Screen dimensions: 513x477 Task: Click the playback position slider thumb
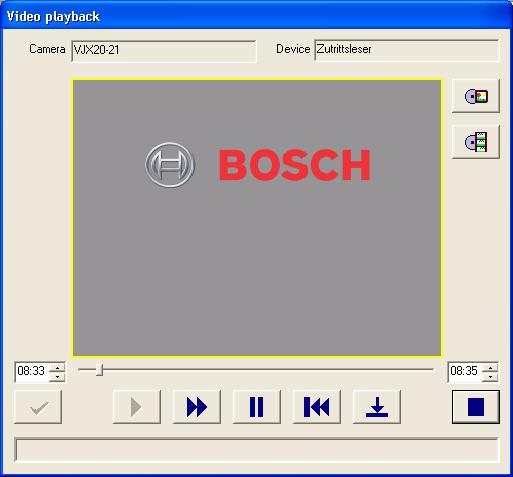tap(99, 370)
